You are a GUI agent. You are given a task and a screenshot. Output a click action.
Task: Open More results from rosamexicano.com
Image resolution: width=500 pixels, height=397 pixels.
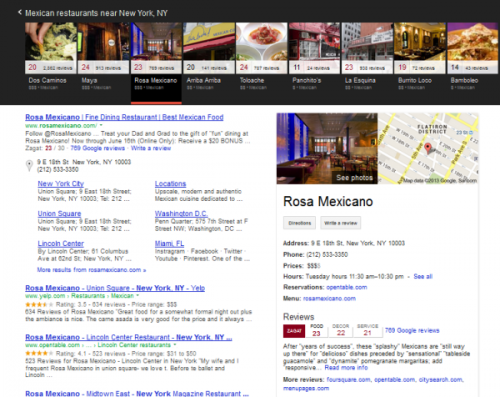pos(92,270)
